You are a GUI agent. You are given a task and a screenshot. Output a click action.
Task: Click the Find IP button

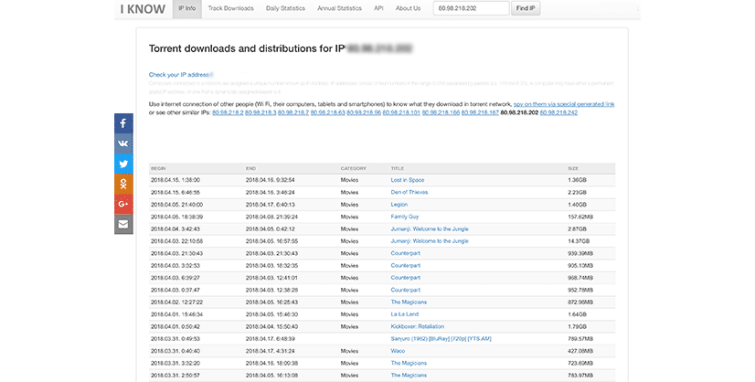[525, 8]
